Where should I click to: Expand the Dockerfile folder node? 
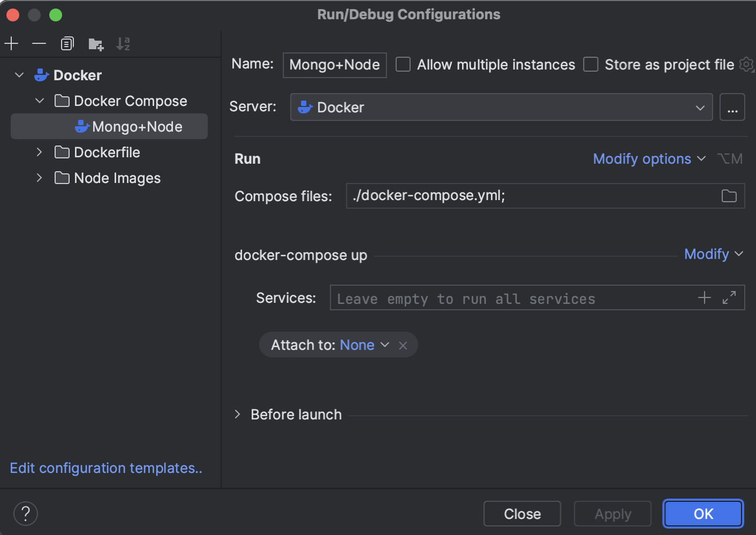tap(39, 152)
